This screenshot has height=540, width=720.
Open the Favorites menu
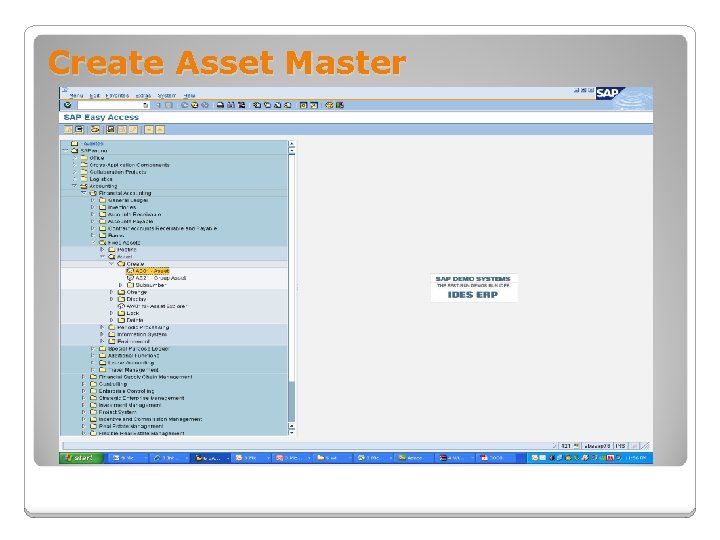click(x=117, y=96)
